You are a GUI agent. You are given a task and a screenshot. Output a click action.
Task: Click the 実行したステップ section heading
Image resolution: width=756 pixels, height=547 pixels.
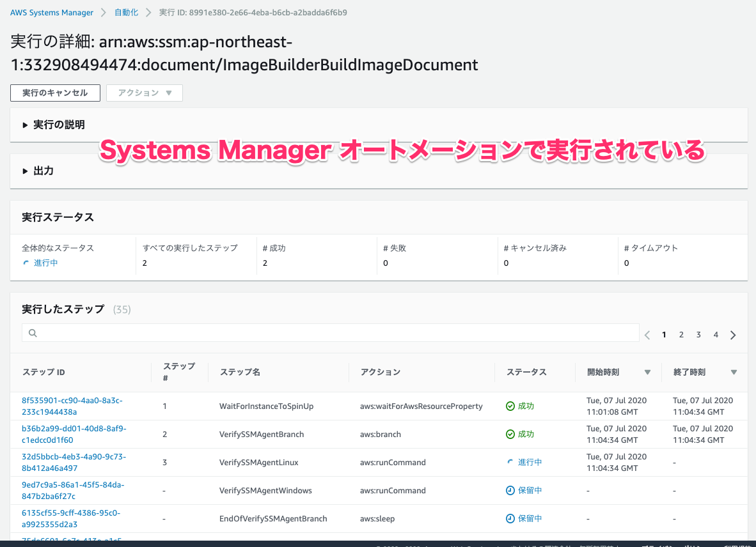63,309
